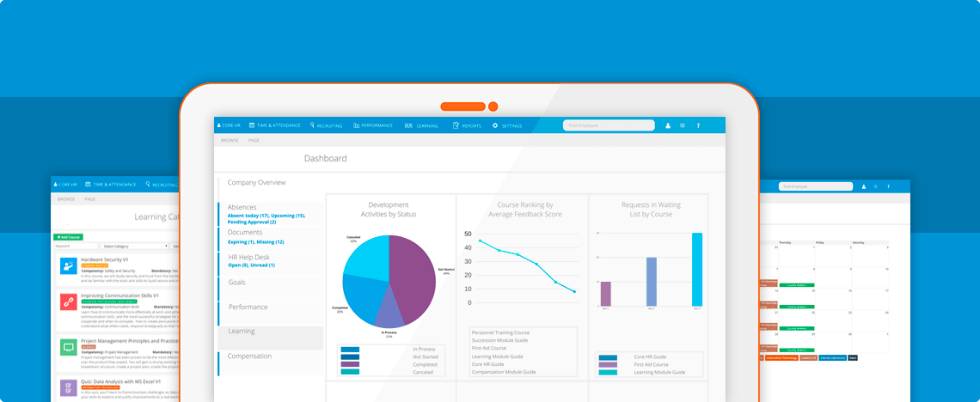The image size is (980, 402).
Task: Click the Reports document icon in navigation
Action: coord(456,125)
